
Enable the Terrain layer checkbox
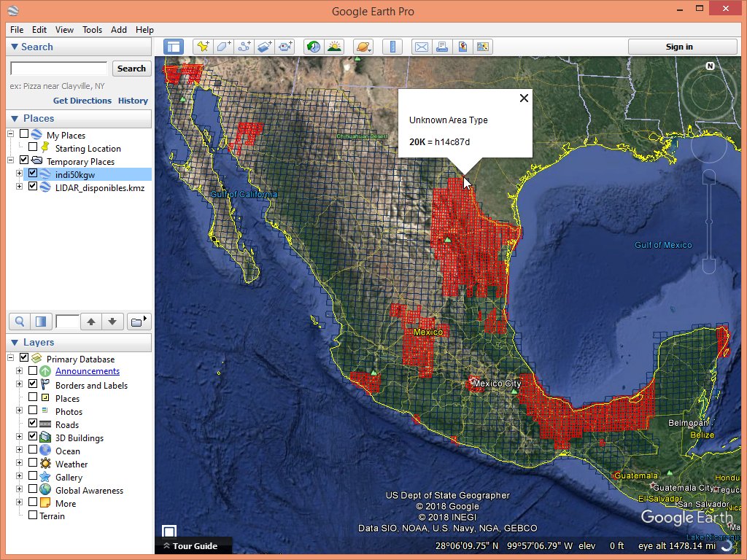(x=33, y=516)
